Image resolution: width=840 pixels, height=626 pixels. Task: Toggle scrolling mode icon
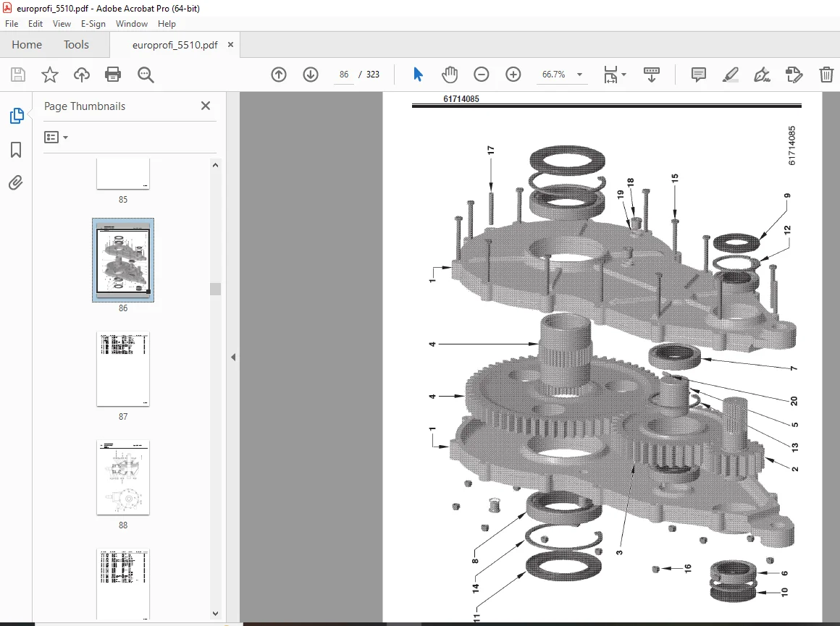(652, 75)
